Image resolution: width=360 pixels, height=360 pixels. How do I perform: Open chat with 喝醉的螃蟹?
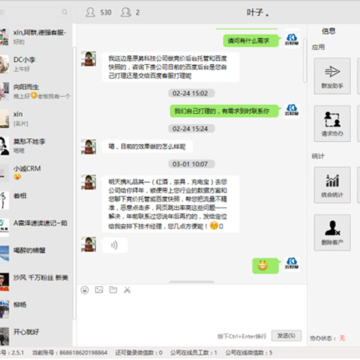click(x=36, y=254)
